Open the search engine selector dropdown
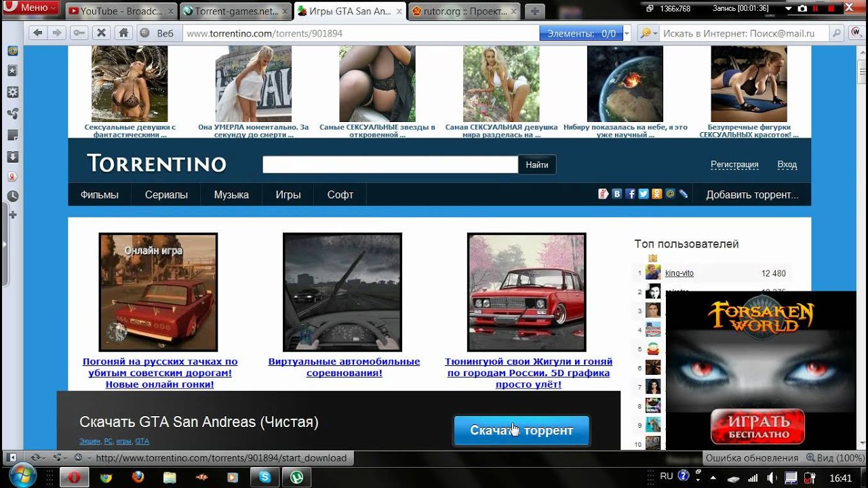 click(x=647, y=33)
